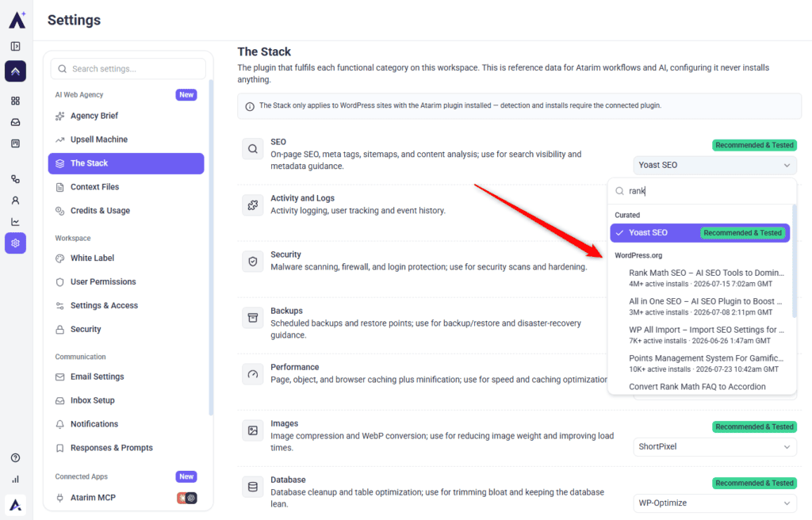Viewport: 812px width, 520px height.
Task: Choose Points Management System plugin result
Action: click(699, 363)
